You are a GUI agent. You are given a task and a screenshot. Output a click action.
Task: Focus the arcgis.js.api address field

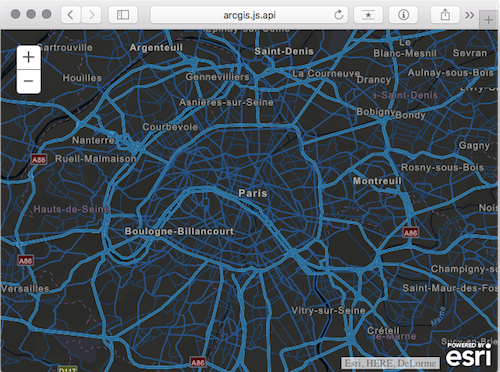249,15
